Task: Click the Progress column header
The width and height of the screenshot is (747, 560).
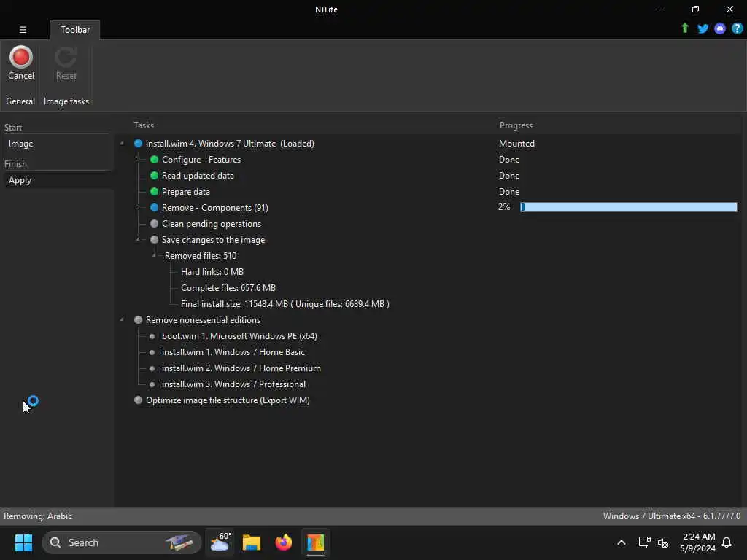Action: [516, 125]
